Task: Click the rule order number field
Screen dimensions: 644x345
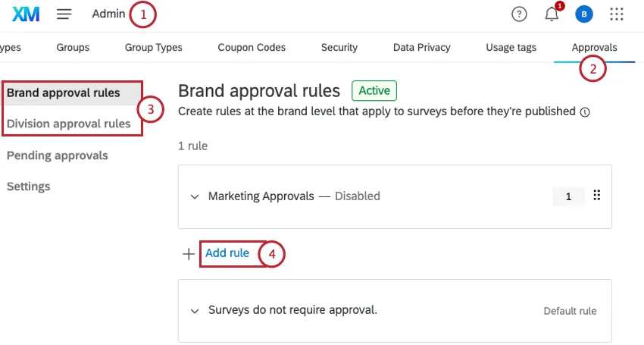Action: [x=568, y=196]
